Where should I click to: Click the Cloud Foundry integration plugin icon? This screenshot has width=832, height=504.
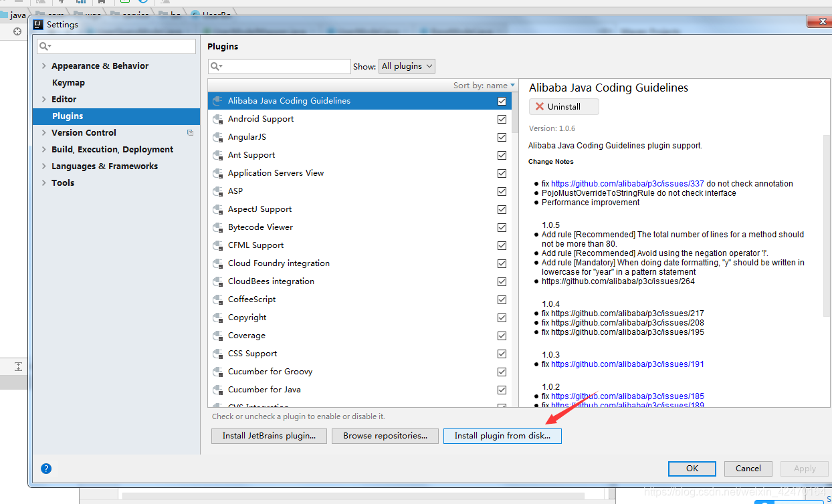217,263
